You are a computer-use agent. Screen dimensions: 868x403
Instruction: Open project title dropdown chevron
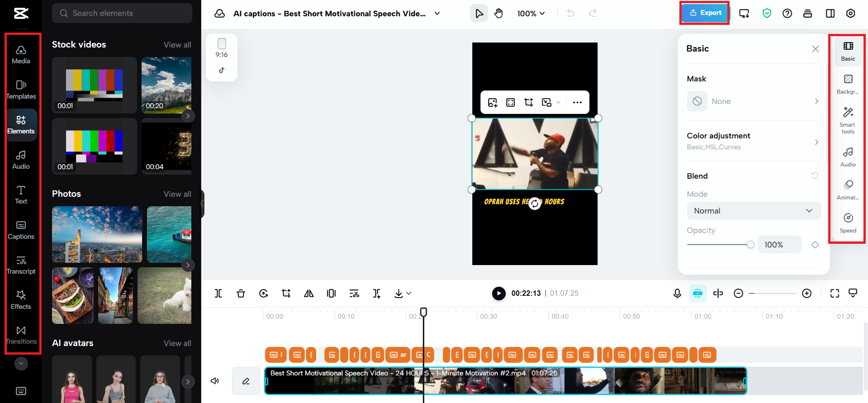(437, 13)
